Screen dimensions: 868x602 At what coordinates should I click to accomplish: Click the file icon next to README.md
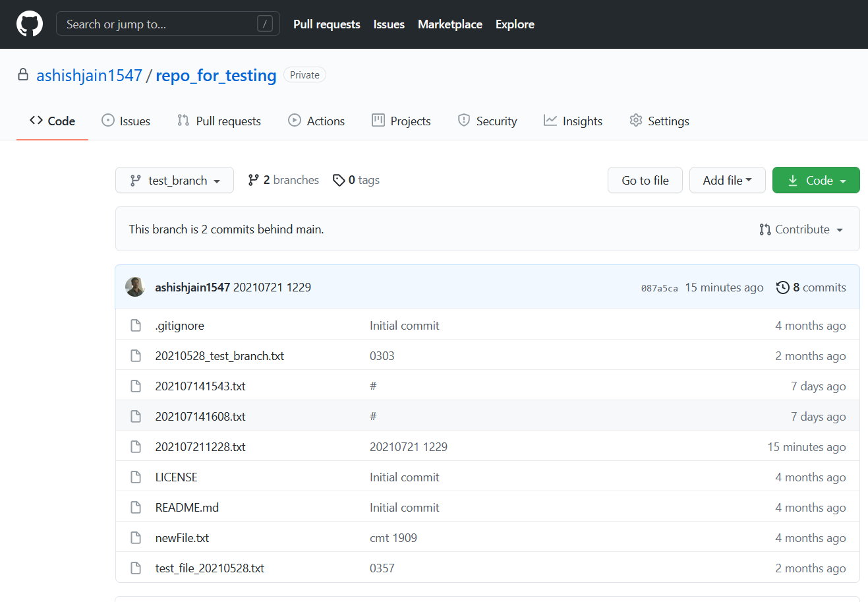coord(136,507)
